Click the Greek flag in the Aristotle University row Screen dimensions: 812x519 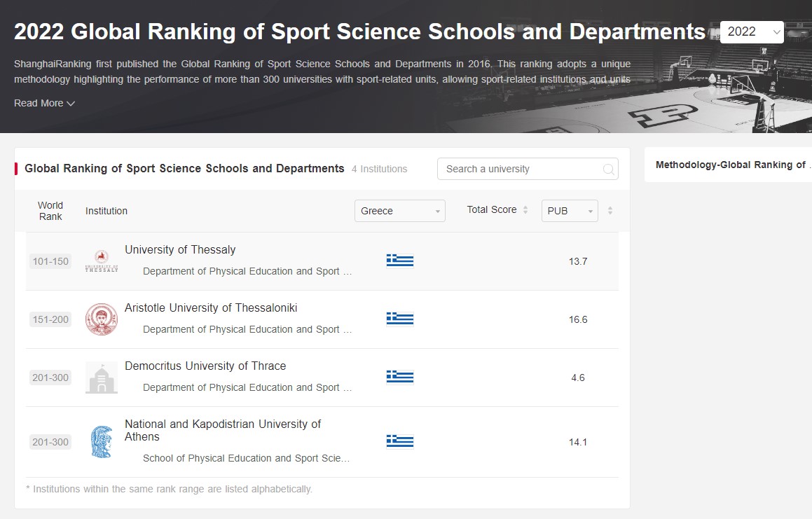point(400,319)
